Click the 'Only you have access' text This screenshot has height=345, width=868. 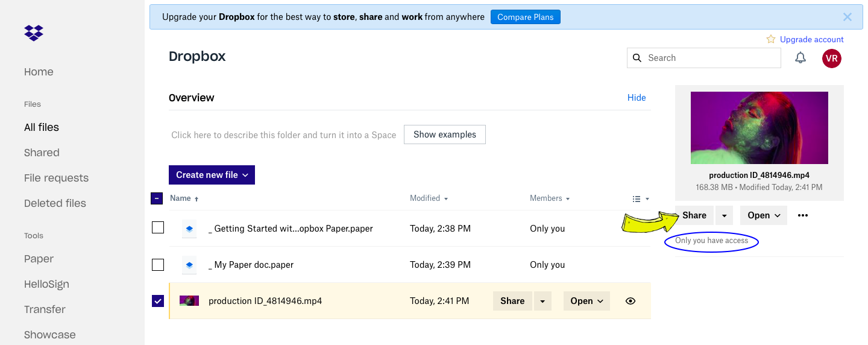711,241
